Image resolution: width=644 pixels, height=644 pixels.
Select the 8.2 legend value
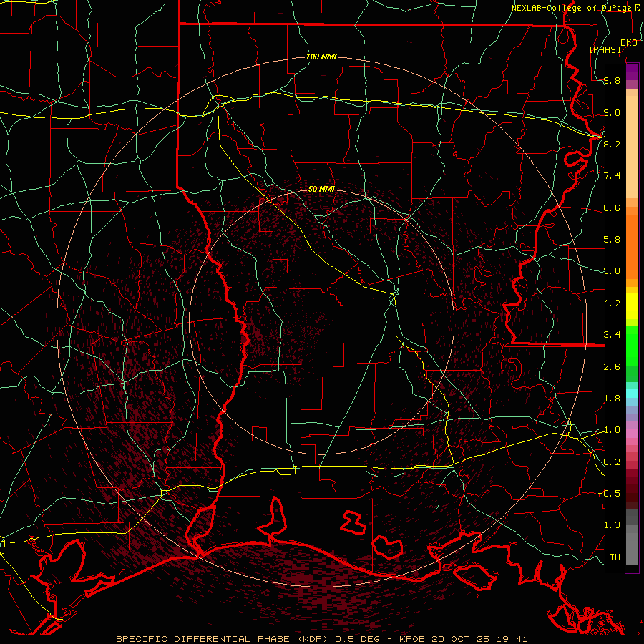click(x=612, y=144)
